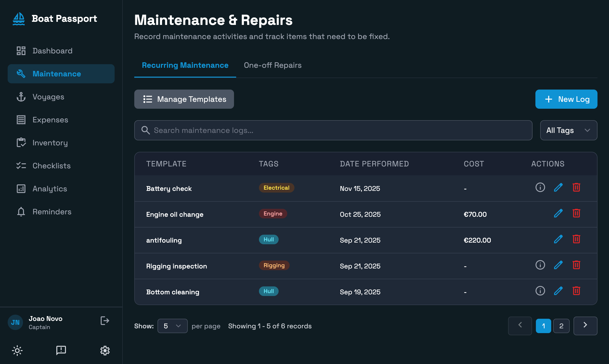609x364 pixels.
Task: Click the Electrical tag badge
Action: click(276, 188)
